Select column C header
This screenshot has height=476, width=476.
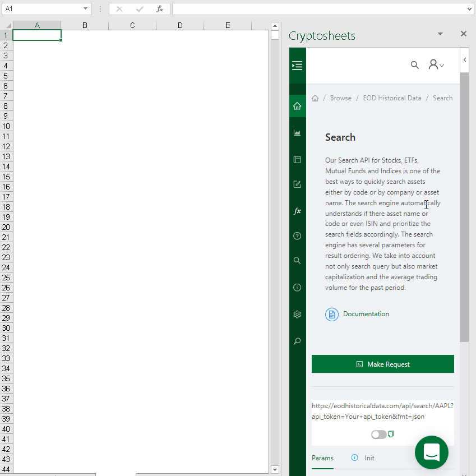pos(132,25)
